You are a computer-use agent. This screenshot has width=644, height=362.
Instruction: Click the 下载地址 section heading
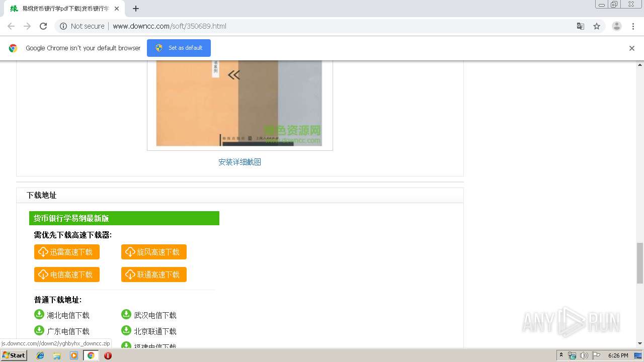[42, 196]
